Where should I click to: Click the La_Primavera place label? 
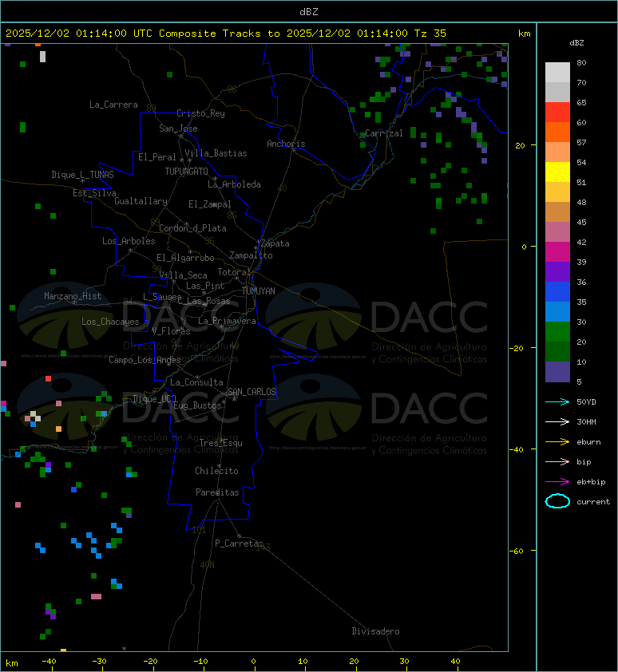227,321
